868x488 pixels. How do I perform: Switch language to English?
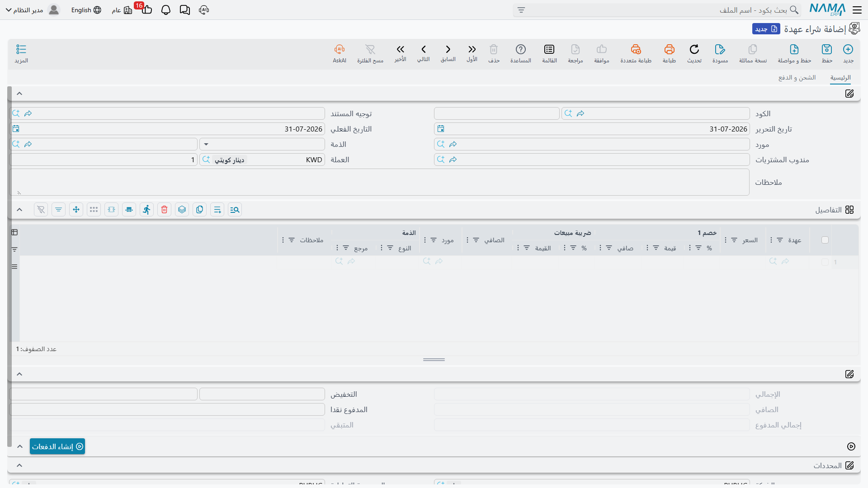coord(86,10)
